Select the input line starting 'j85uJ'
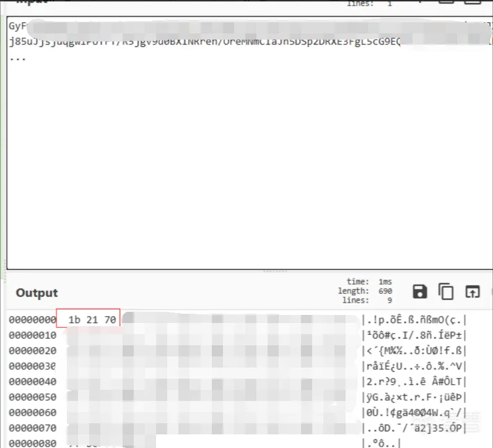The image size is (493, 448). click(x=204, y=41)
